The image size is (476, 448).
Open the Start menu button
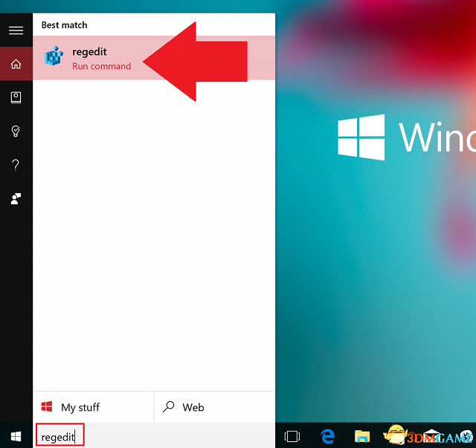point(16,435)
